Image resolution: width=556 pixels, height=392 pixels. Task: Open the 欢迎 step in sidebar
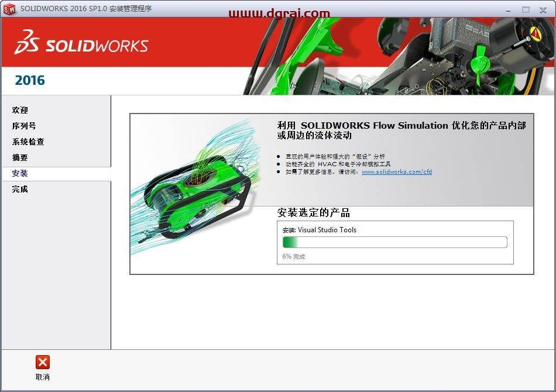click(x=20, y=110)
